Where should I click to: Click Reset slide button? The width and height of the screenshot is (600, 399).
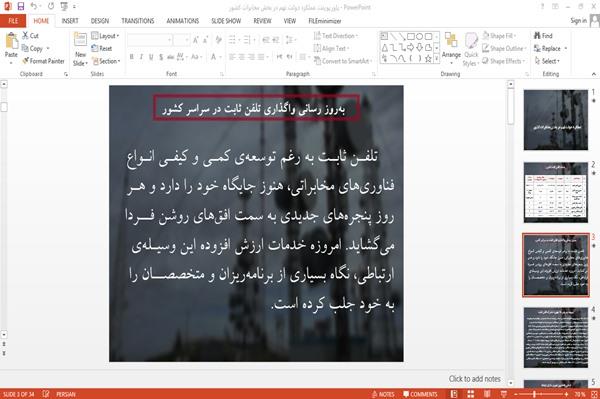[x=102, y=49]
